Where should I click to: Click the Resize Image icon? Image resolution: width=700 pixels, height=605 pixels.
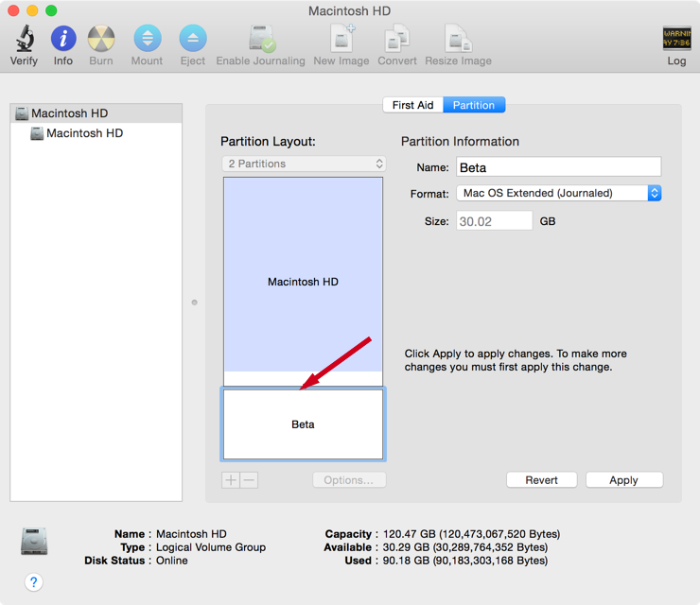point(459,39)
